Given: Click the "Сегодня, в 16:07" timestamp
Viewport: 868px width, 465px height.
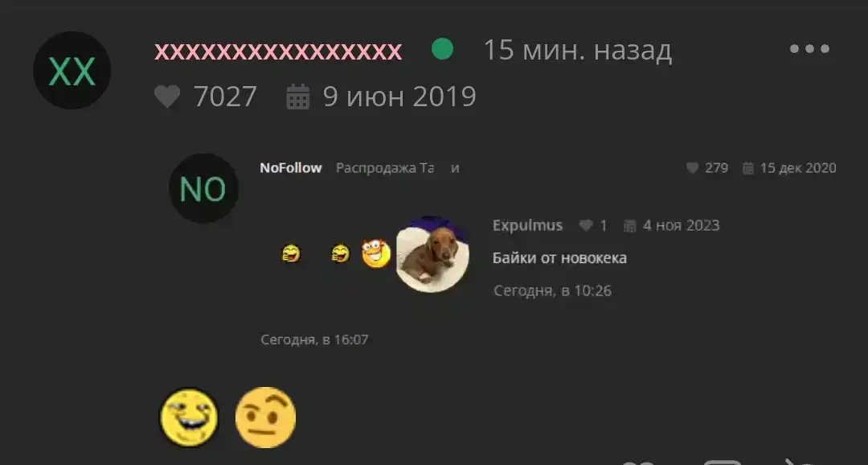Looking at the screenshot, I should 314,339.
